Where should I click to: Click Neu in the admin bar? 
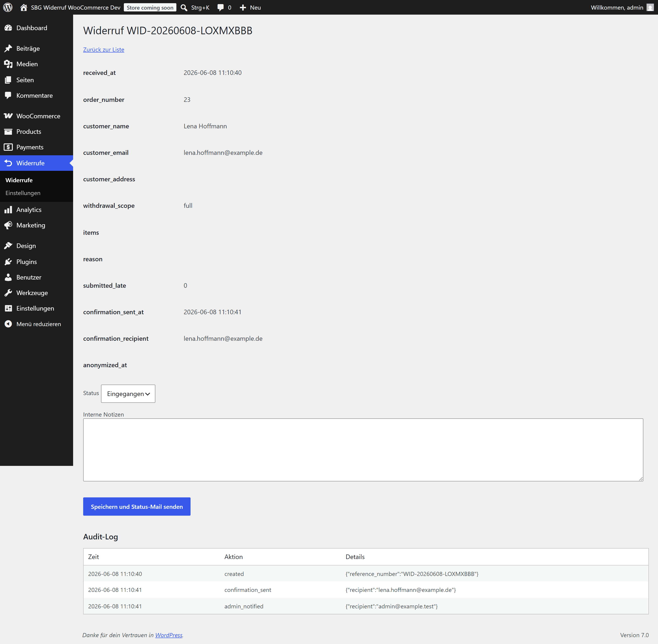tap(255, 8)
